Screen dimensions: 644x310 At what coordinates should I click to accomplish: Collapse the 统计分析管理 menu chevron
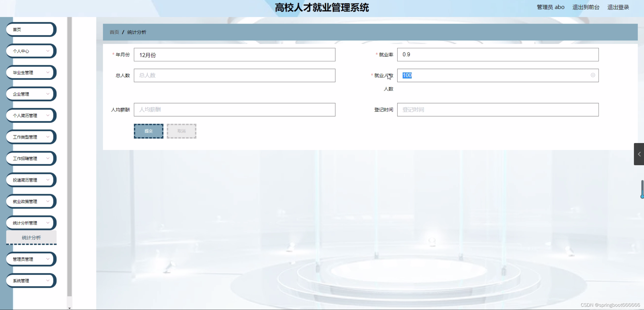coord(48,223)
